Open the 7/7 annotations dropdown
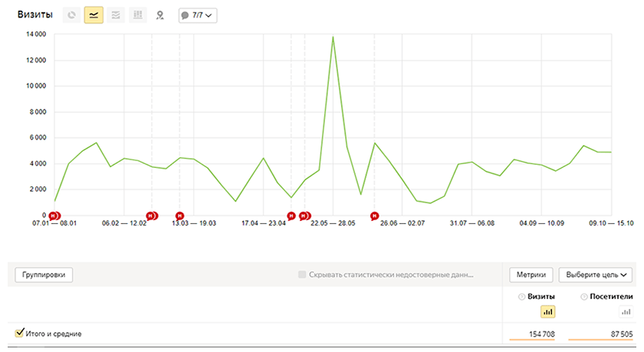Screen dimensions: 644x352 tap(197, 15)
